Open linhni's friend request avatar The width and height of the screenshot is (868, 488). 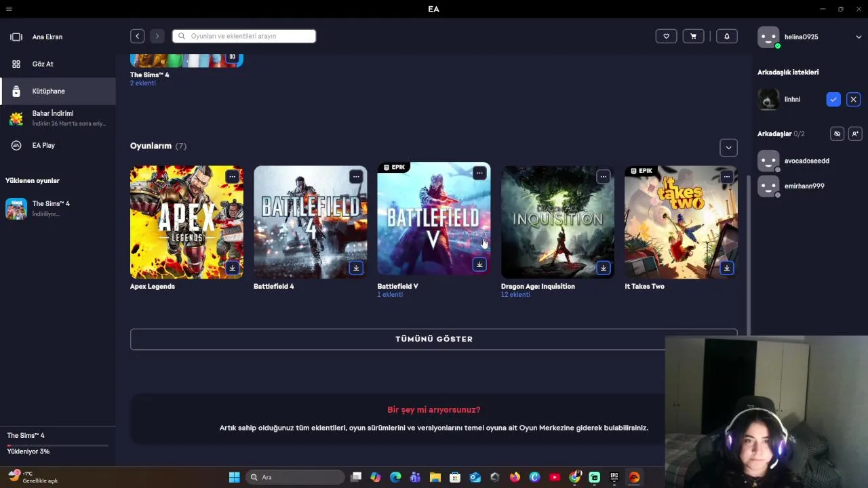pos(768,100)
